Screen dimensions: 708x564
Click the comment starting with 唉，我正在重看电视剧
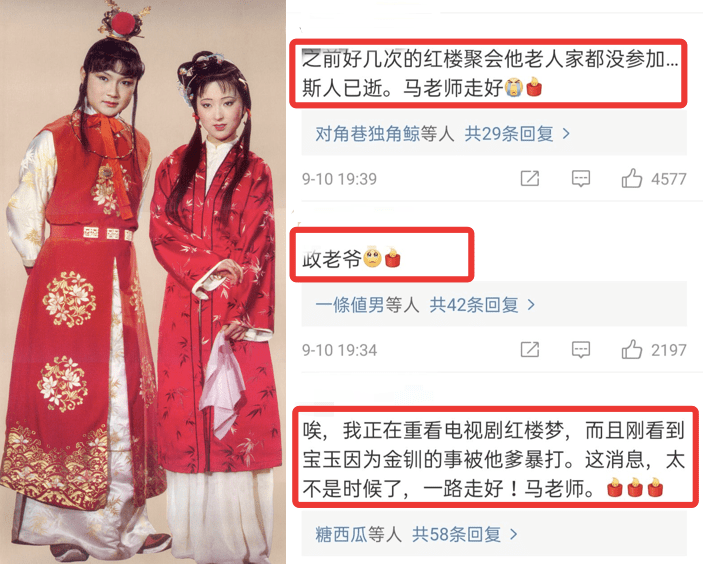pos(494,460)
